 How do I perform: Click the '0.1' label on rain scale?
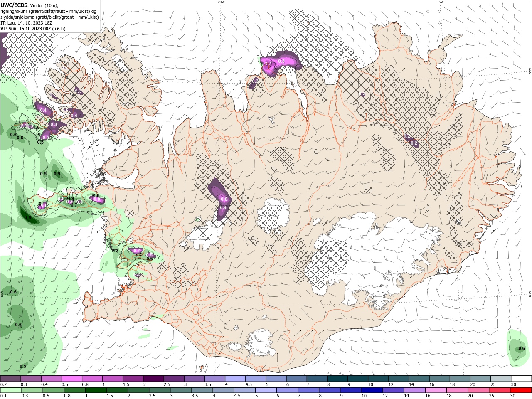pos(3,396)
